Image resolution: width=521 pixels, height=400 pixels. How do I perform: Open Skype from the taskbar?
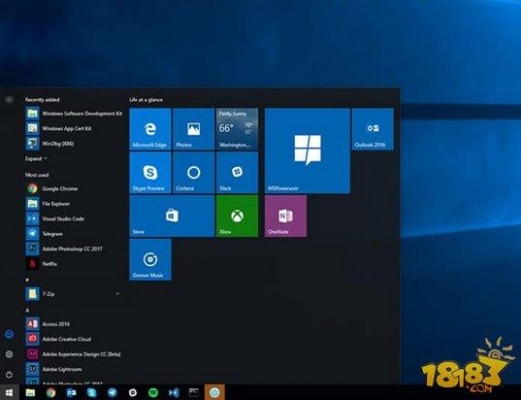pyautogui.click(x=92, y=392)
